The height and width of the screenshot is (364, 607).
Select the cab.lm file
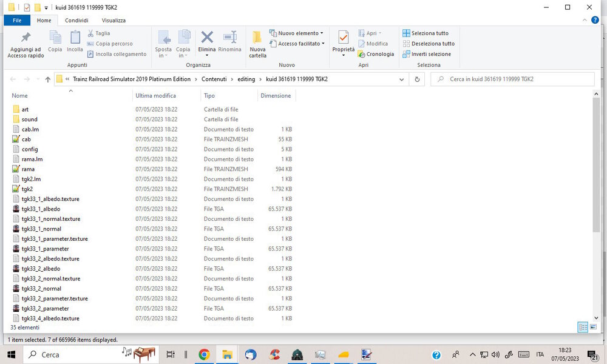click(30, 129)
